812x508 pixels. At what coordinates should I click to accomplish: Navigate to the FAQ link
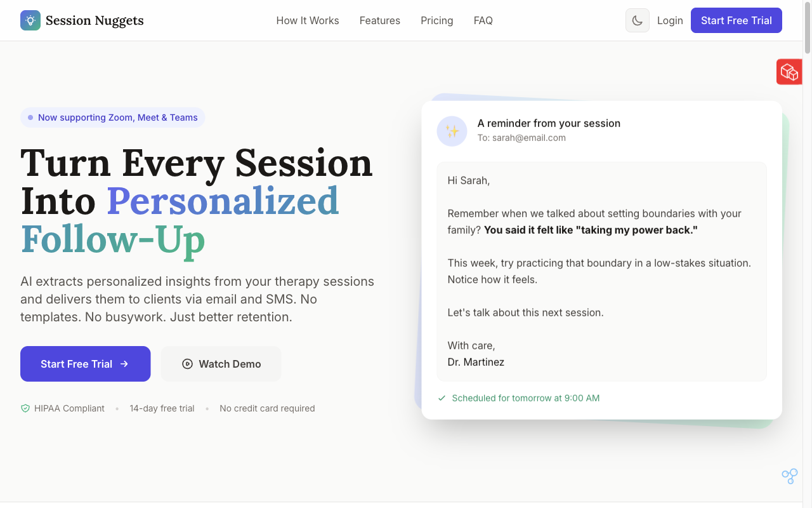[483, 20]
